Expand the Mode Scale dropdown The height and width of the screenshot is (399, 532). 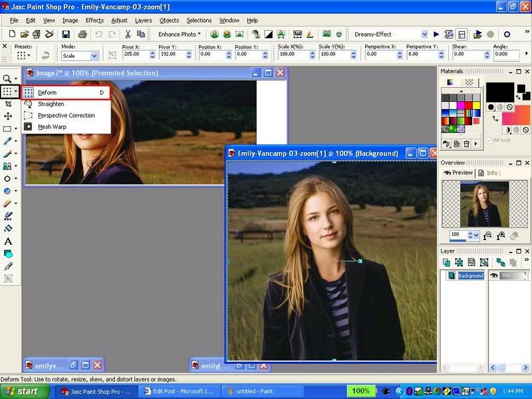click(94, 57)
